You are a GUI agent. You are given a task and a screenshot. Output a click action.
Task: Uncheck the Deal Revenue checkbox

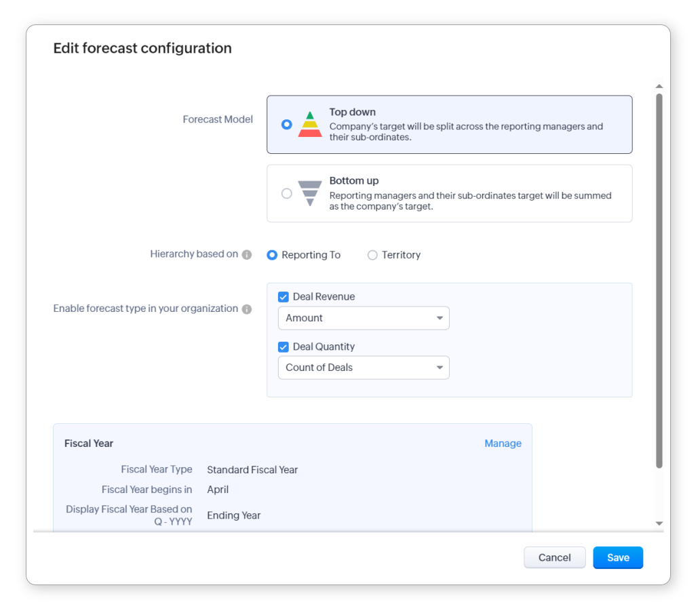tap(284, 297)
